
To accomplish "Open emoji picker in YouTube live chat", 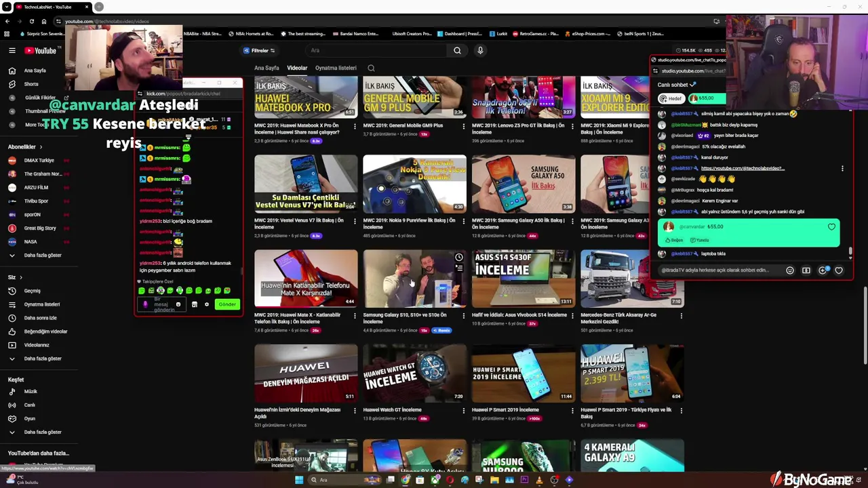I will tap(789, 270).
